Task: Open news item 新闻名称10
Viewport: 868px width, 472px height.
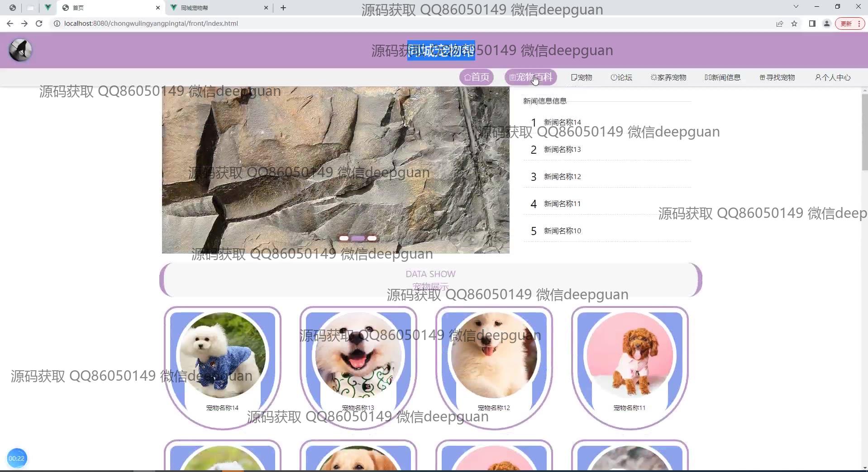Action: (562, 231)
